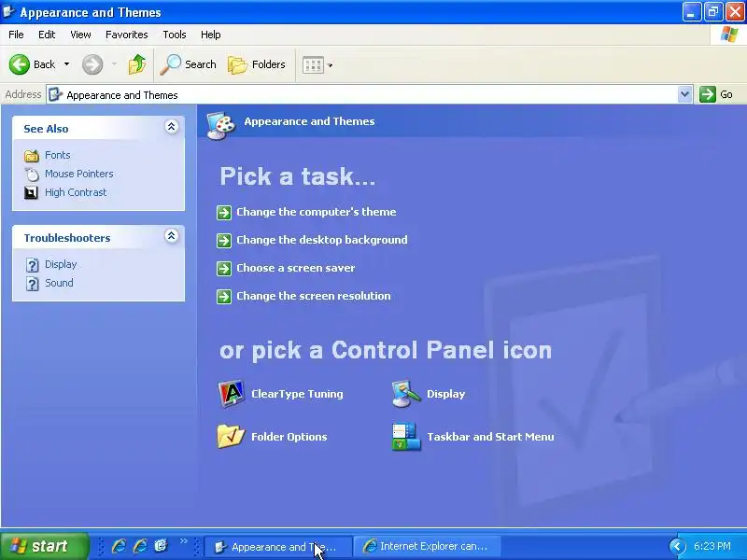747x560 pixels.
Task: Collapse the Troubleshooters panel chevron
Action: click(x=172, y=236)
